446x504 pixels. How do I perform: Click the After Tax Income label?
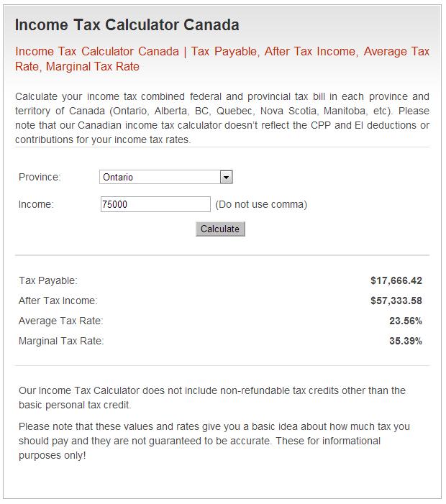click(x=58, y=301)
